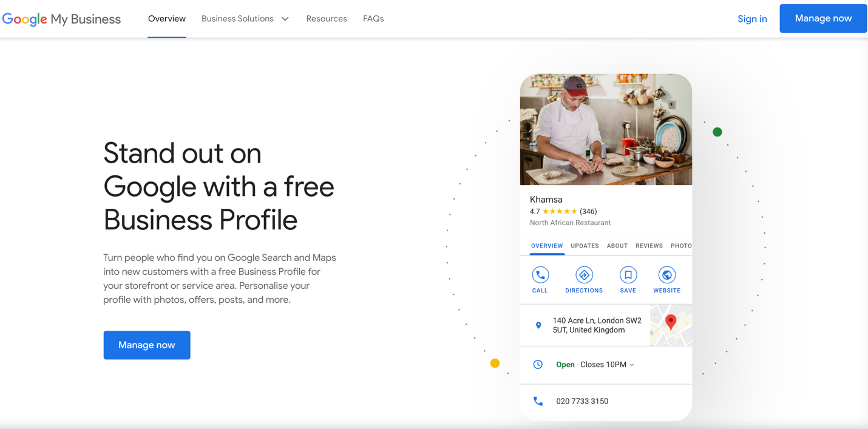Expand the Closes 10PM hours chevron

coord(632,365)
